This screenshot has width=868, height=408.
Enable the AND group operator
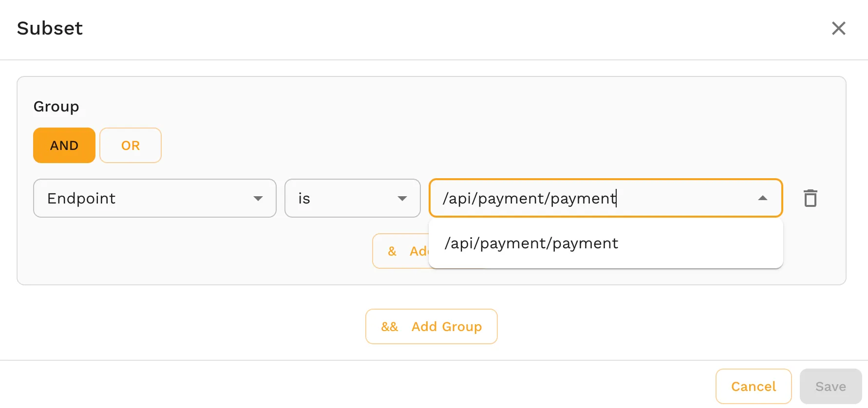(x=64, y=145)
